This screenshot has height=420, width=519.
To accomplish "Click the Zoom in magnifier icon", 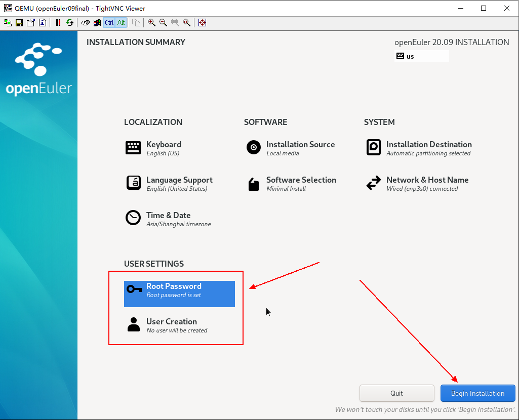I will (151, 23).
